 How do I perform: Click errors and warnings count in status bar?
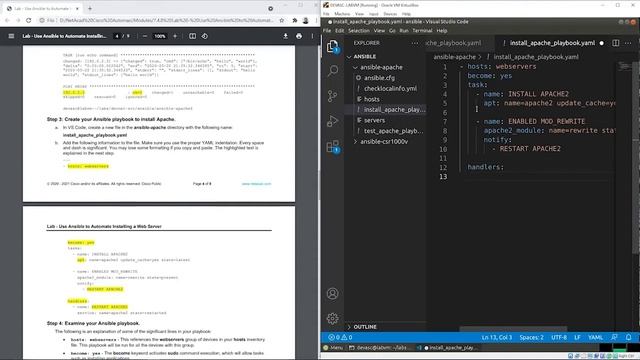[340, 337]
